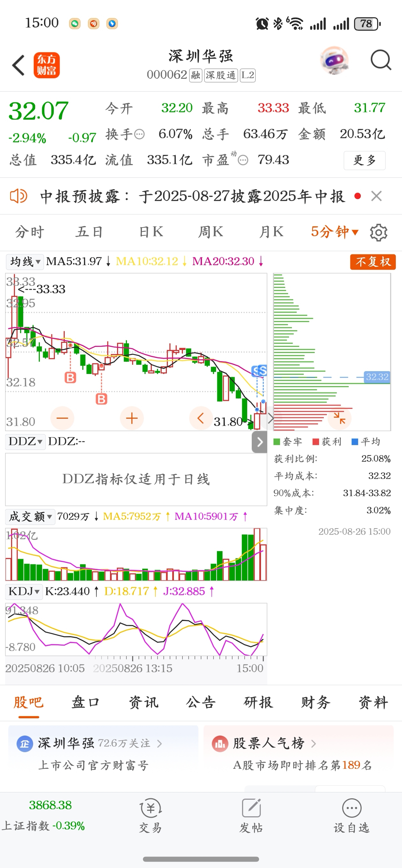Select the 股吧 tab
The height and width of the screenshot is (868, 402).
tap(29, 702)
